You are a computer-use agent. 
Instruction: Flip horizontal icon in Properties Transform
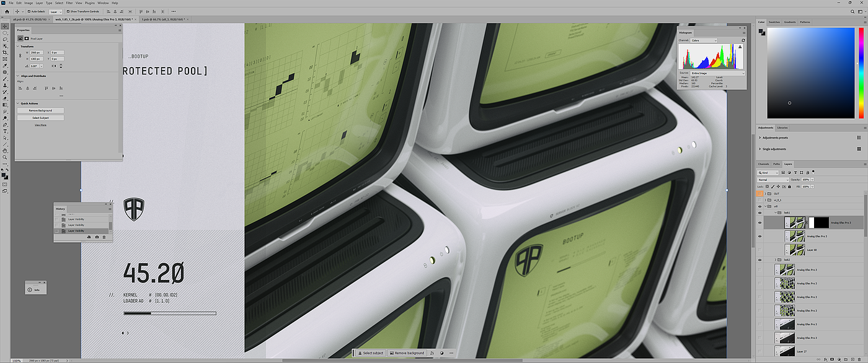pos(54,66)
